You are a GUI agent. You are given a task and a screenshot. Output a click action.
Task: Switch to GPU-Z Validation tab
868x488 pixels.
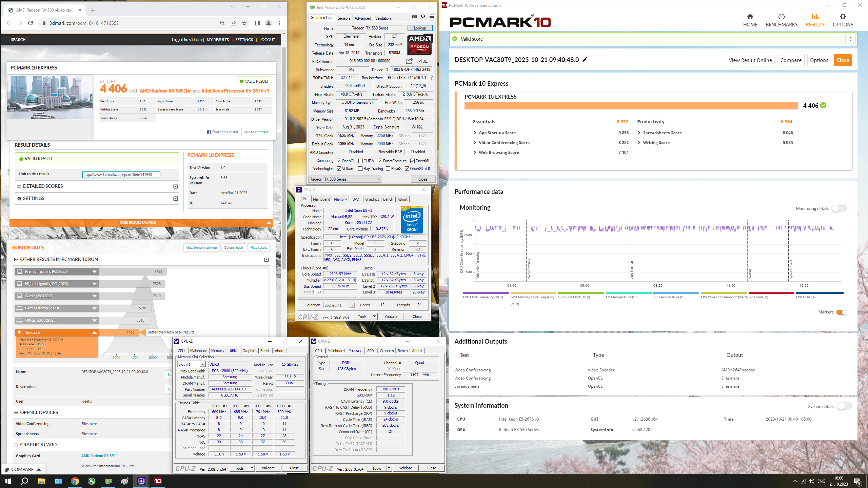coord(383,18)
